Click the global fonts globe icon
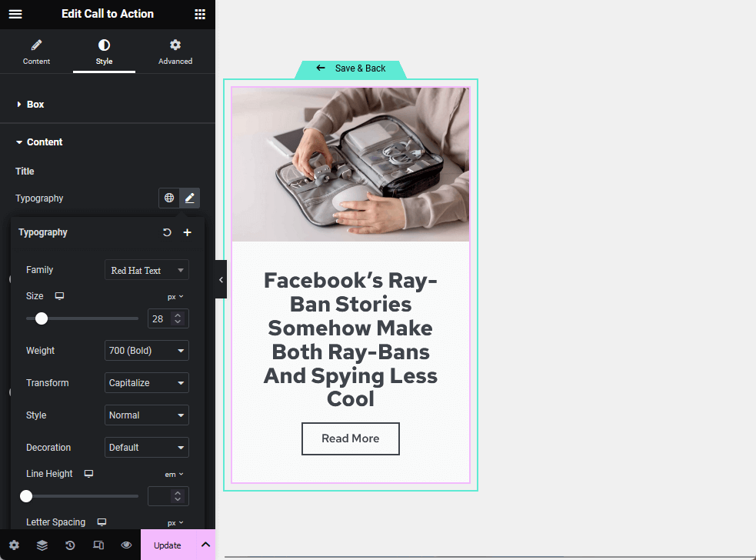Image resolution: width=756 pixels, height=560 pixels. coord(168,198)
